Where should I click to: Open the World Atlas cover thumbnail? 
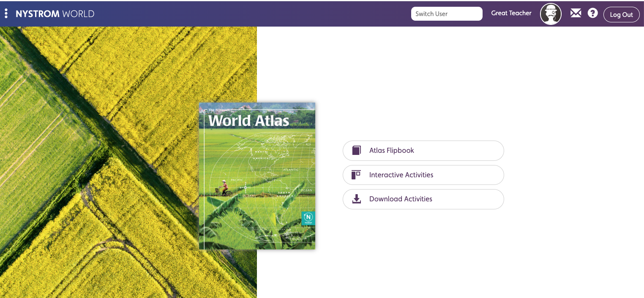click(x=257, y=176)
